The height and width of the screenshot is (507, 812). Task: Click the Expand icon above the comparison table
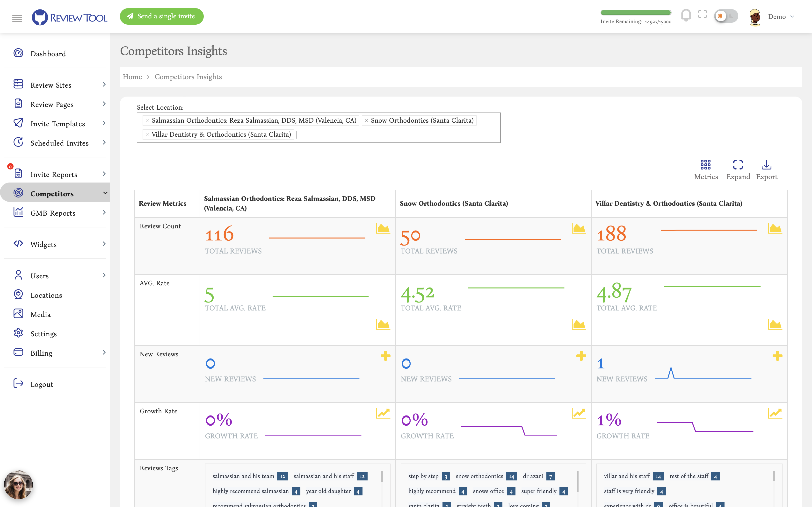tap(738, 165)
